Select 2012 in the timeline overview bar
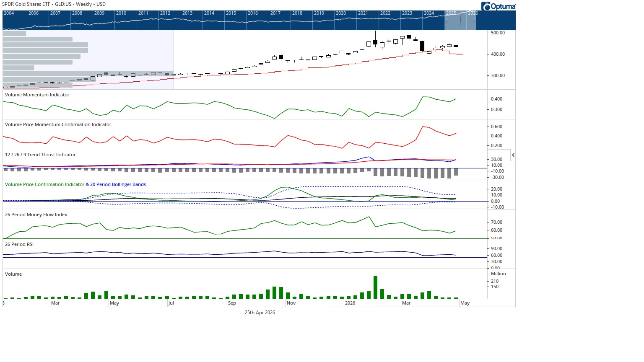Screen dimensions: 644x362 pos(165,13)
